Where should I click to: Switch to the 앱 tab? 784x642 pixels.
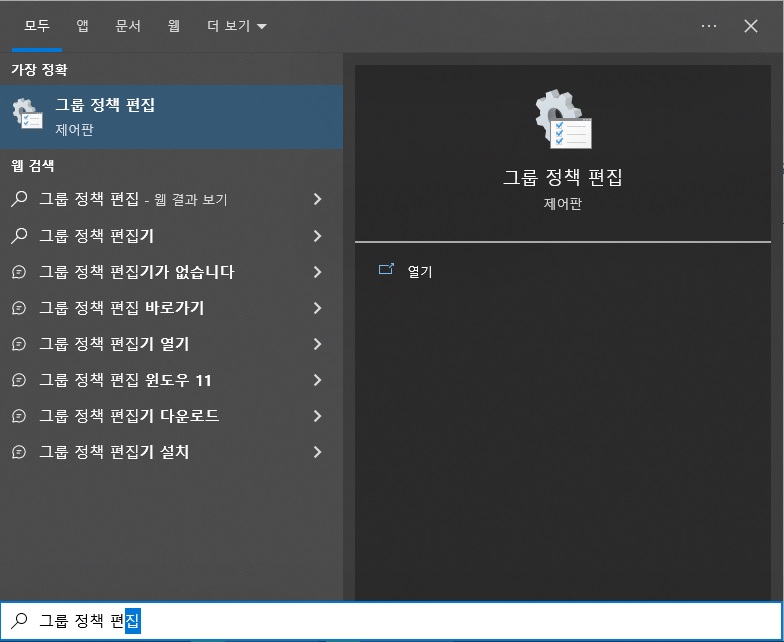(82, 26)
